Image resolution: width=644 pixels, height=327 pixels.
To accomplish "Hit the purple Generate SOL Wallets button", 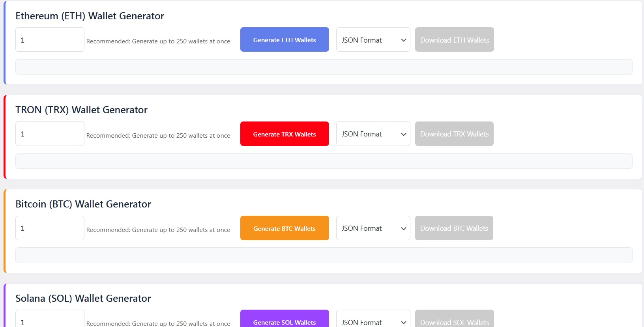I will click(284, 320).
